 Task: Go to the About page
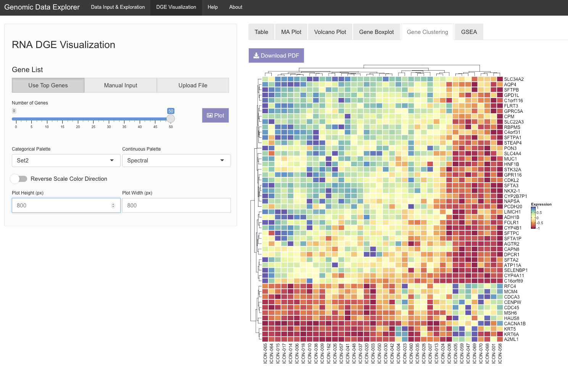click(x=236, y=7)
